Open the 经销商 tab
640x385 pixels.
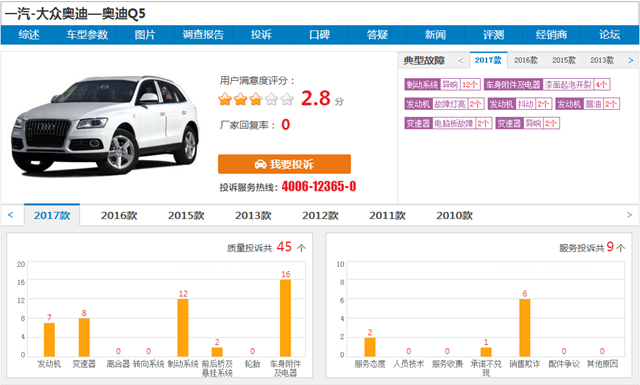(x=551, y=35)
